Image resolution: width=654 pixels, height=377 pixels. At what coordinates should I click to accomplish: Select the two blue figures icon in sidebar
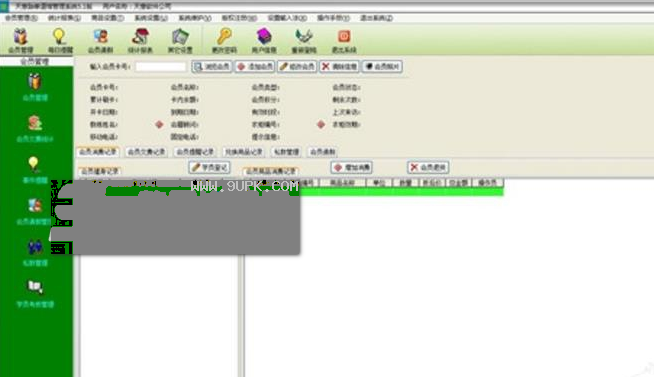pos(35,246)
